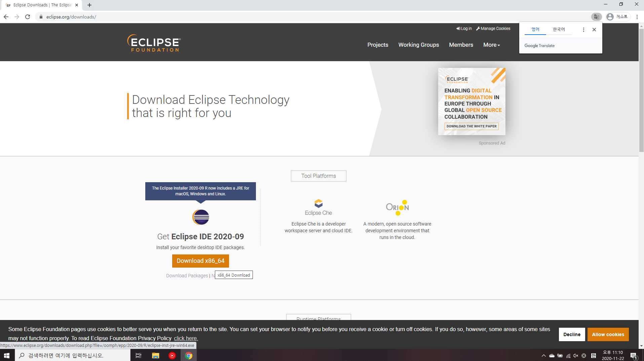Image resolution: width=644 pixels, height=361 pixels.
Task: Click the browser forward arrow
Action: (x=17, y=17)
